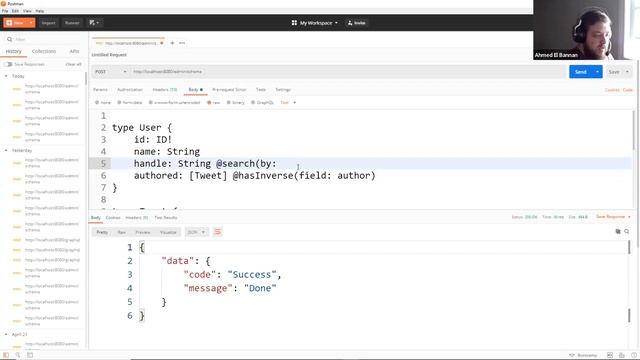Viewport: 640px width, 360px height.
Task: Click the orange New button
Action: click(x=15, y=23)
